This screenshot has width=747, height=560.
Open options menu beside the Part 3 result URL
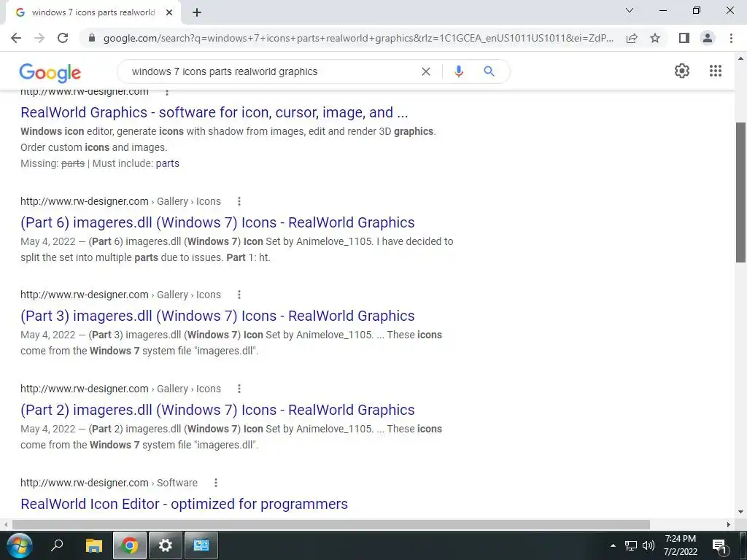[x=239, y=295]
